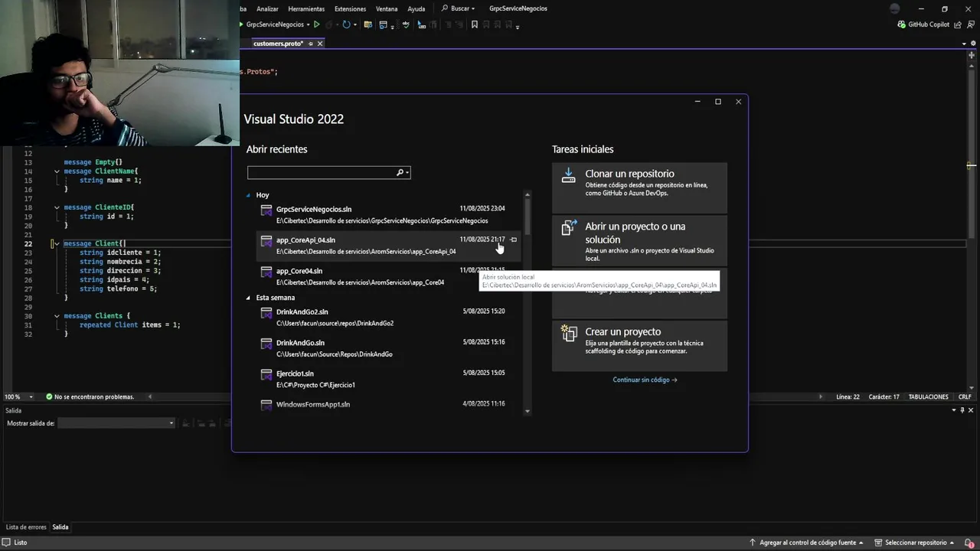Click the Buscar magnifier icon in title bar
The height and width of the screenshot is (551, 980).
[x=445, y=8]
